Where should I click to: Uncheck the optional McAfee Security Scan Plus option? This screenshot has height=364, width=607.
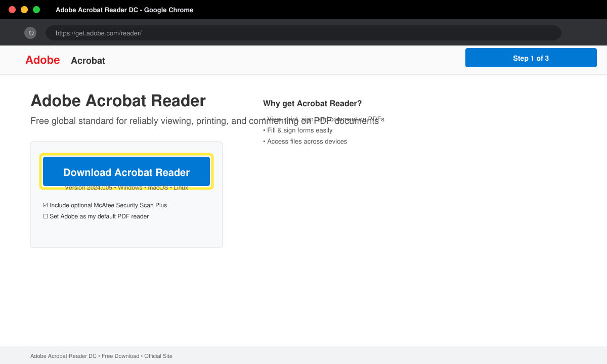(105, 205)
